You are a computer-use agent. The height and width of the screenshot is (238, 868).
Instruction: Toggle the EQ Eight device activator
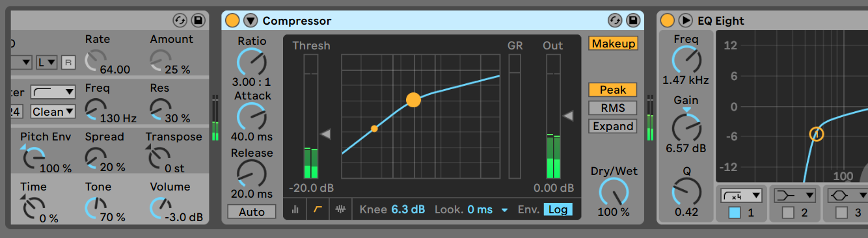[668, 21]
